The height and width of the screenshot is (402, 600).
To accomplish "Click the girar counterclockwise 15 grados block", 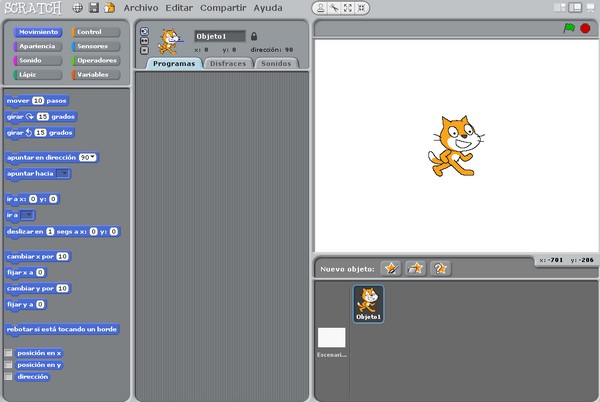I will coord(40,133).
